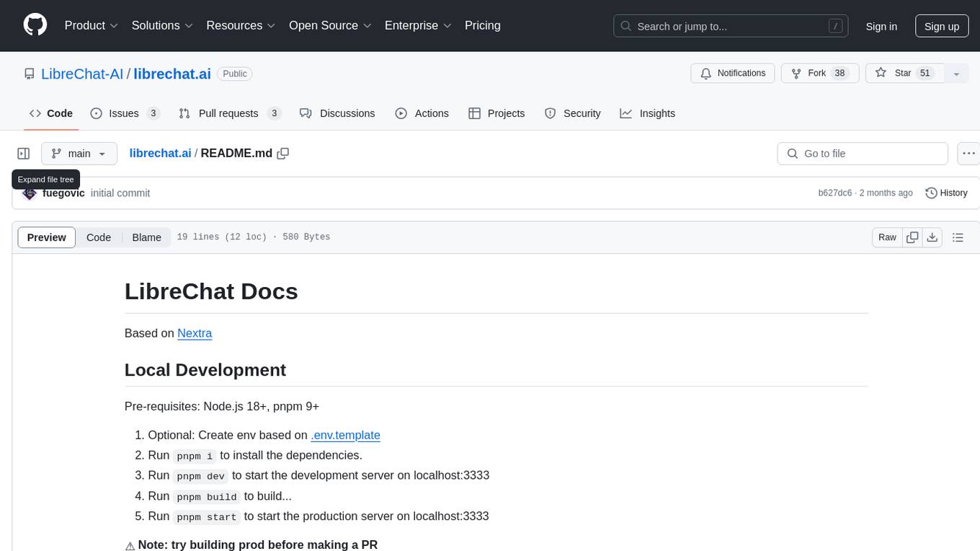Open commit History
Image resolution: width=980 pixels, height=551 pixels.
click(x=946, y=193)
